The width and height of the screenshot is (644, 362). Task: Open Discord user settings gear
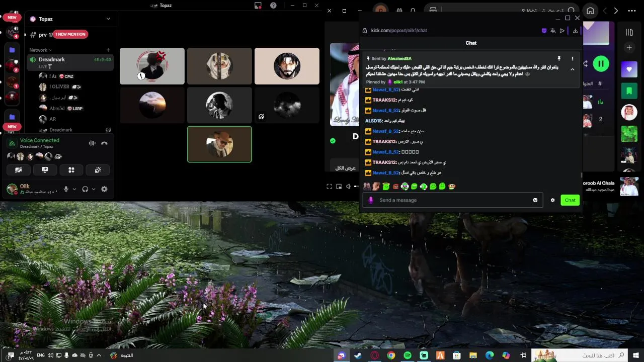104,189
